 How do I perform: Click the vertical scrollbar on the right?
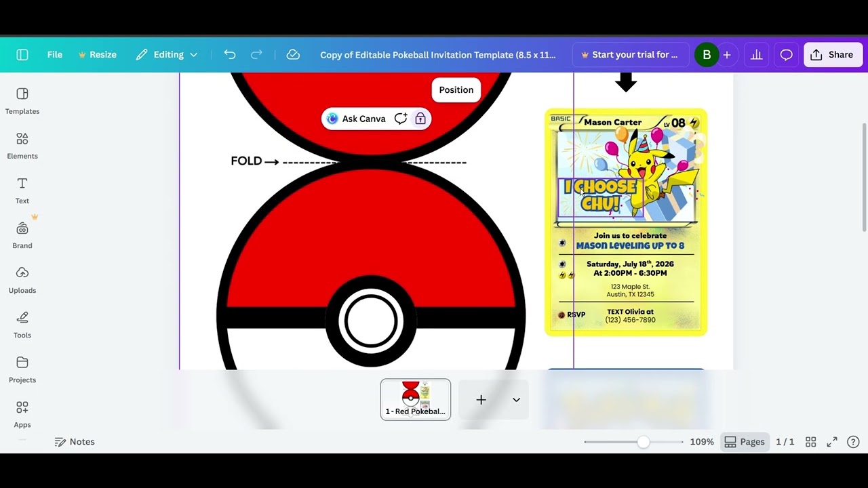tap(864, 176)
